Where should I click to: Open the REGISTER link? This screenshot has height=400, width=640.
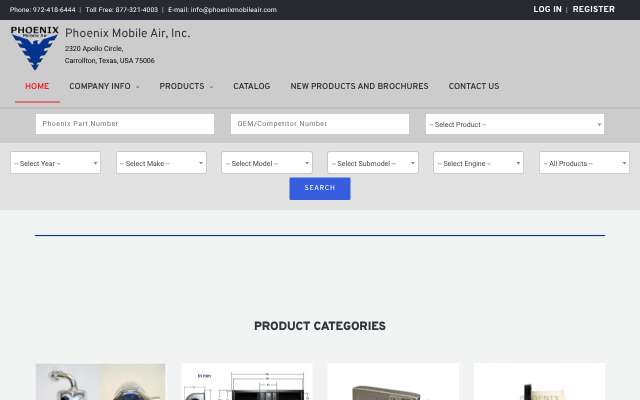click(x=593, y=9)
